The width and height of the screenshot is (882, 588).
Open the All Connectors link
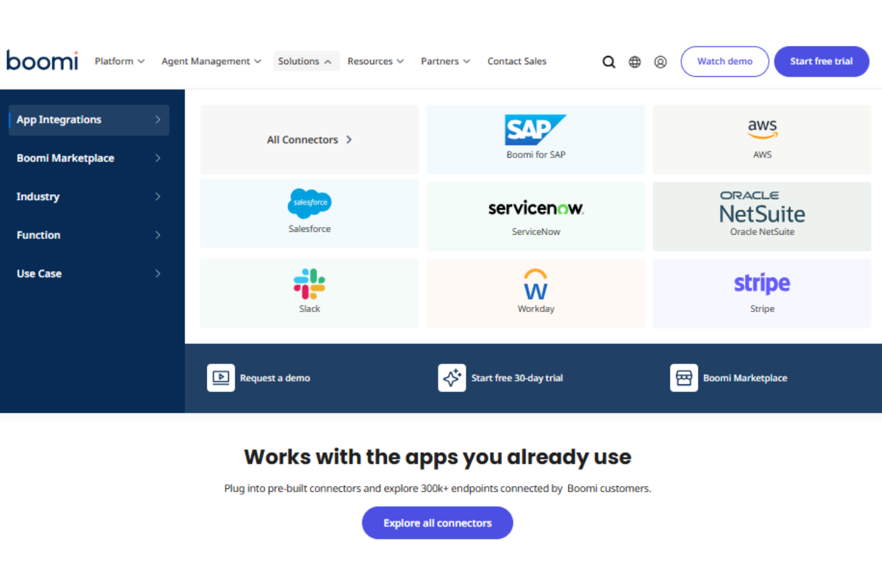[309, 139]
